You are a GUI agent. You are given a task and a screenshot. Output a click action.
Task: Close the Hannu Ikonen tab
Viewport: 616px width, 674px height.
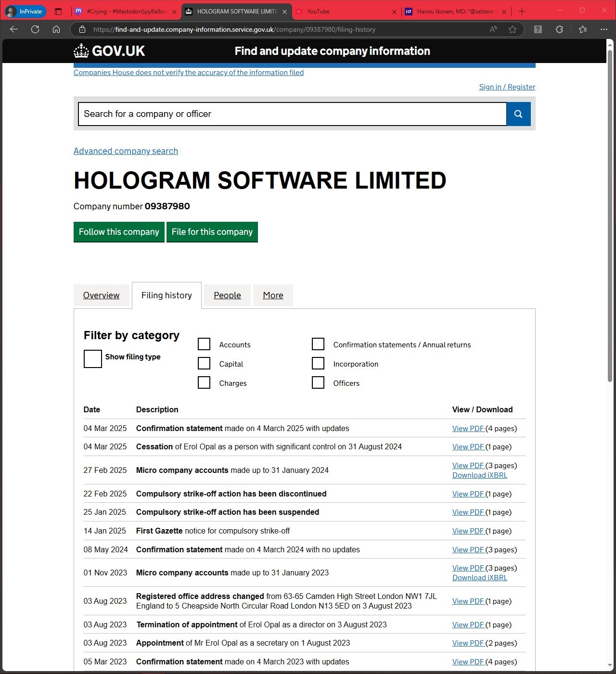pyautogui.click(x=504, y=12)
